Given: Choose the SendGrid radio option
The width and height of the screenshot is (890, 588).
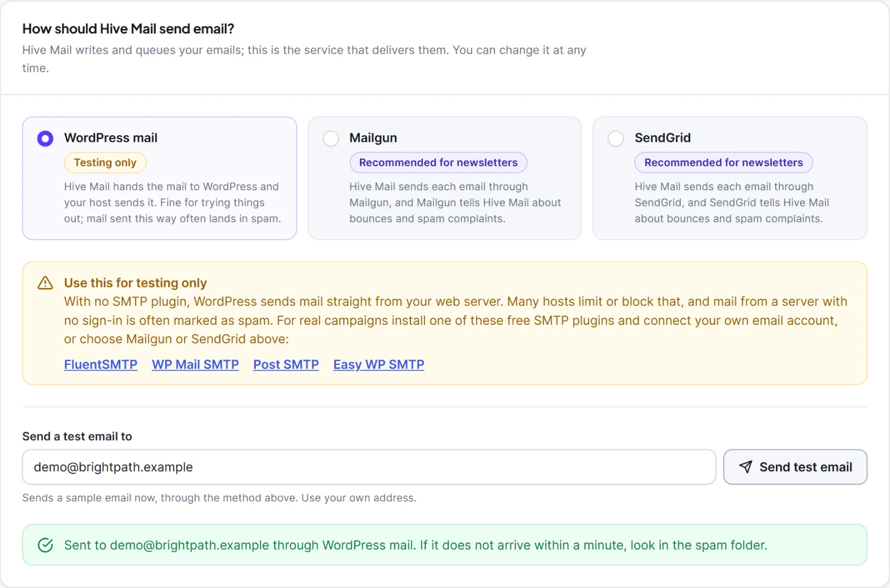Looking at the screenshot, I should click(x=616, y=138).
